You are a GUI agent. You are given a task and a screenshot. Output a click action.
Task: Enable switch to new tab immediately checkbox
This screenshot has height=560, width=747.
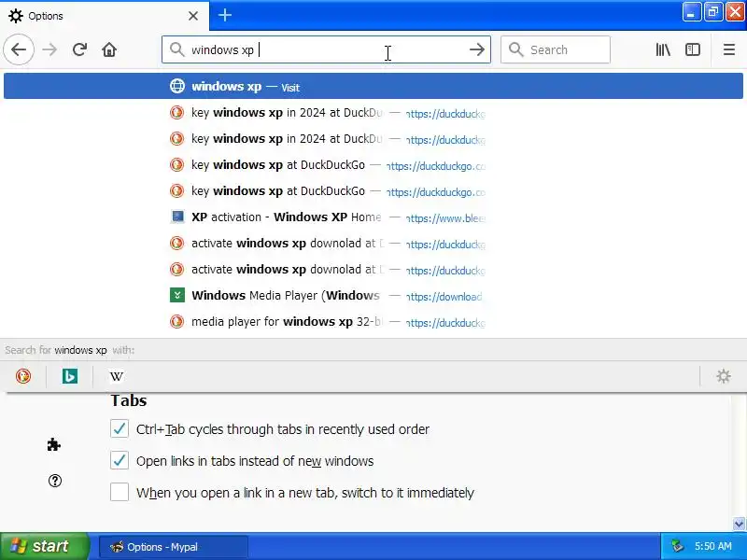120,492
